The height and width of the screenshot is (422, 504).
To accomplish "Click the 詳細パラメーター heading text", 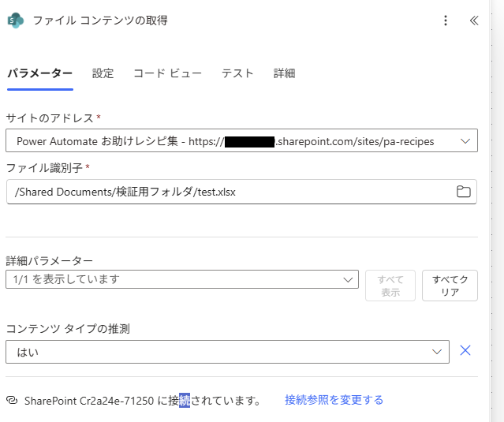I will point(50,261).
